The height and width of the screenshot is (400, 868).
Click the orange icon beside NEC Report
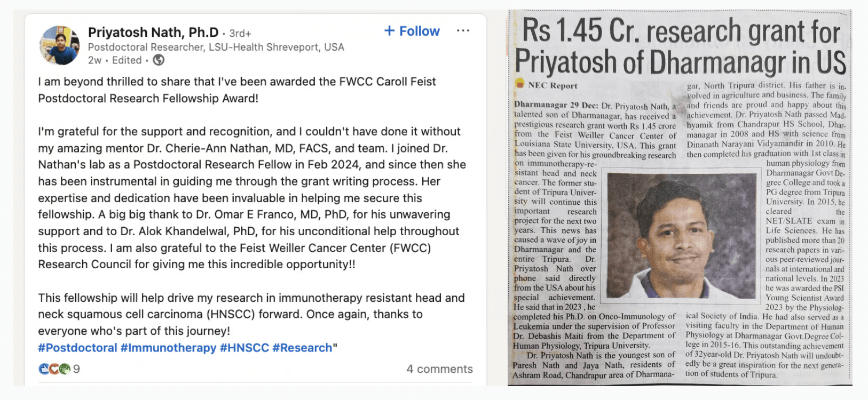click(x=520, y=84)
